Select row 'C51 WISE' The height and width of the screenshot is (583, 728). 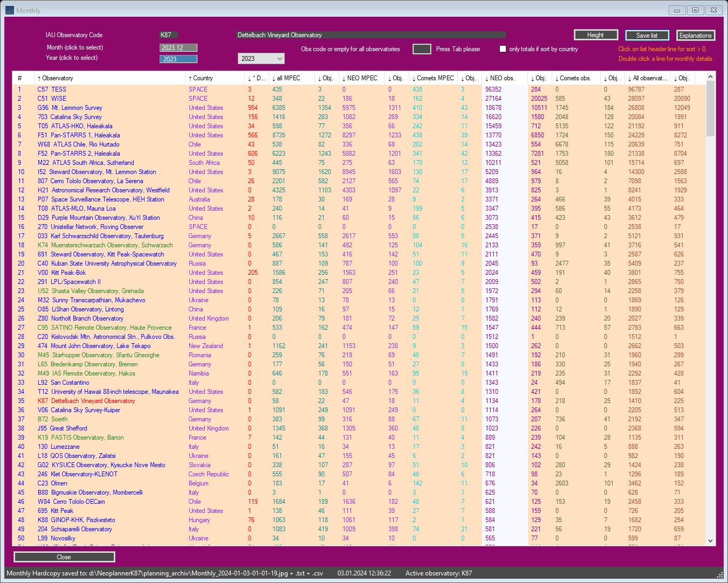pos(359,99)
